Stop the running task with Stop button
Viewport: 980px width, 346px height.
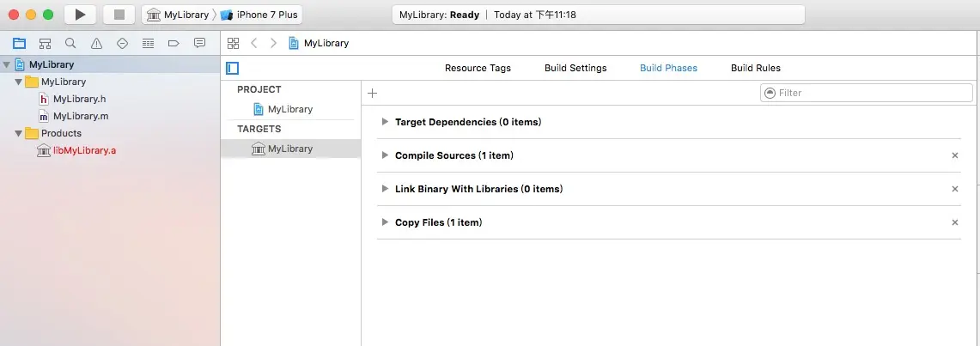[x=119, y=15]
